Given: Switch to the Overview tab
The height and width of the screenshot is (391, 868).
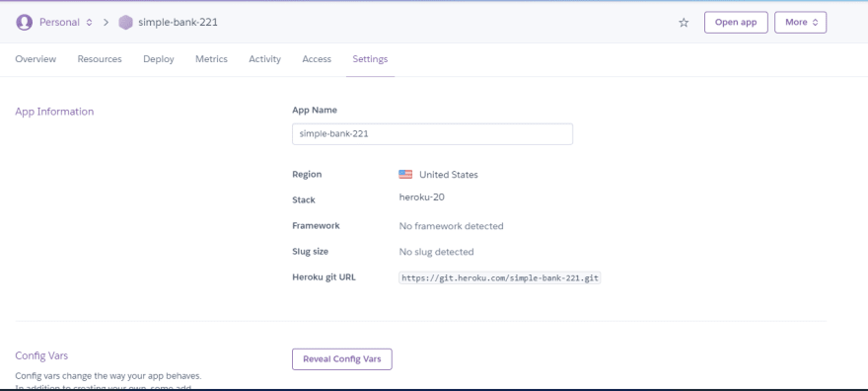Looking at the screenshot, I should coord(36,59).
